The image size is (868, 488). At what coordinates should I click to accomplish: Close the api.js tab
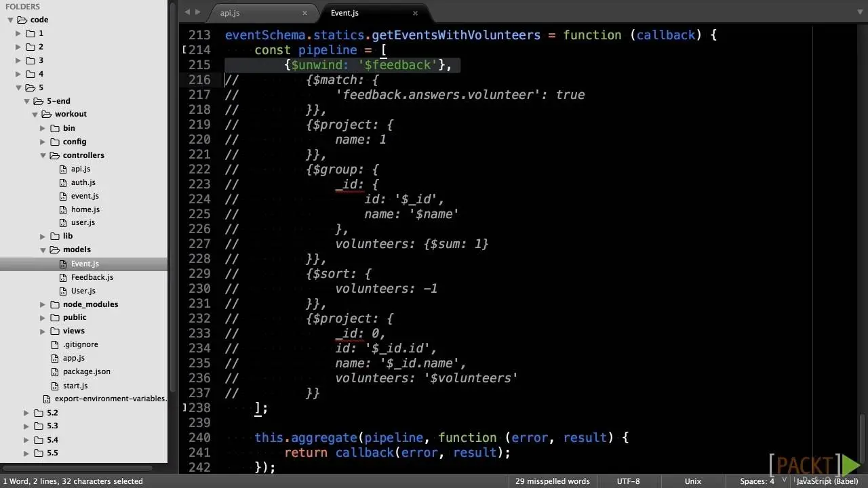coord(304,13)
